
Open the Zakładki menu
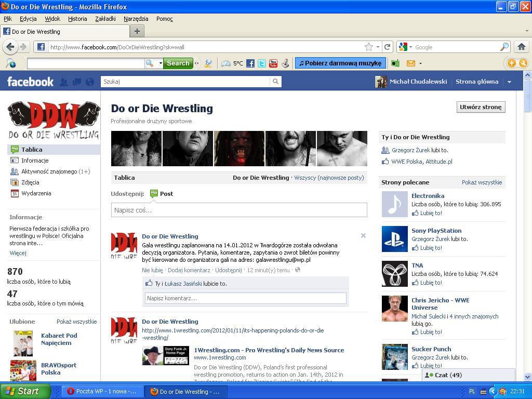(105, 19)
